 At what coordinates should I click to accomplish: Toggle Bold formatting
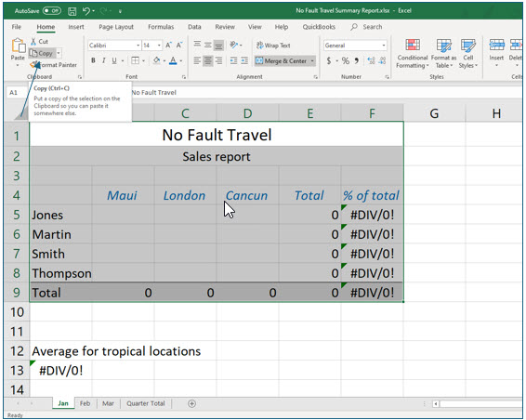point(93,60)
